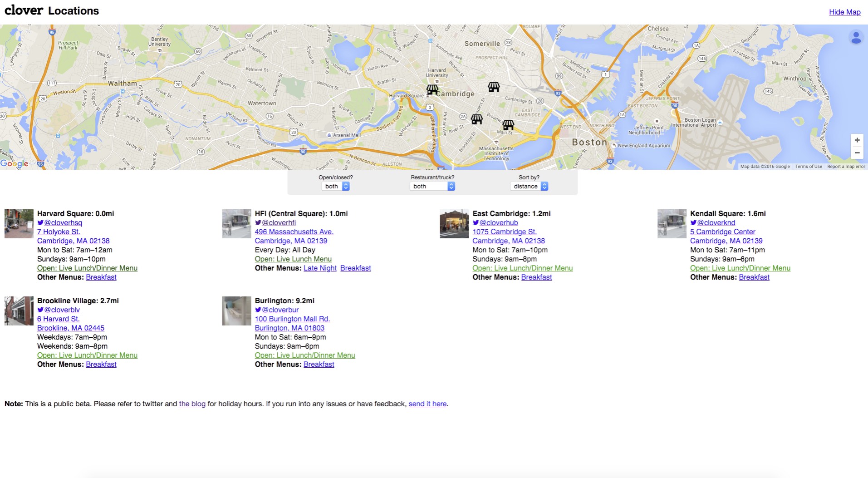
Task: Open the Open/closed filter dropdown
Action: (337, 186)
